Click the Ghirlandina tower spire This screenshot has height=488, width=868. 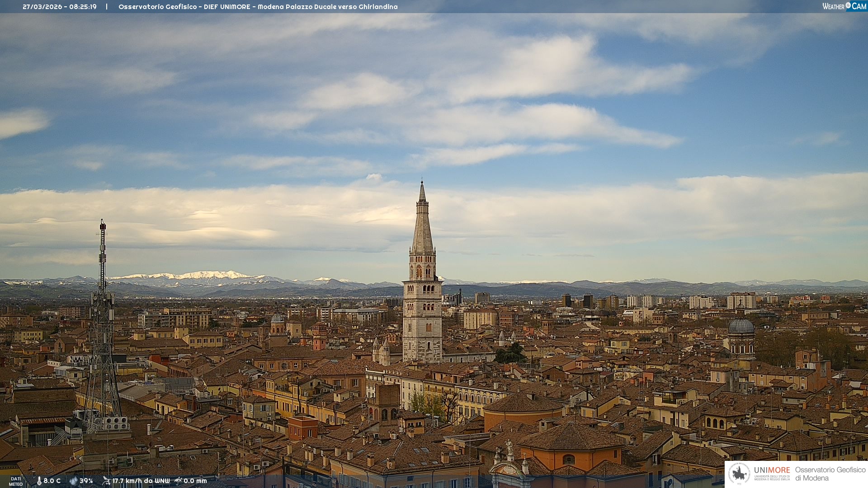tap(422, 226)
